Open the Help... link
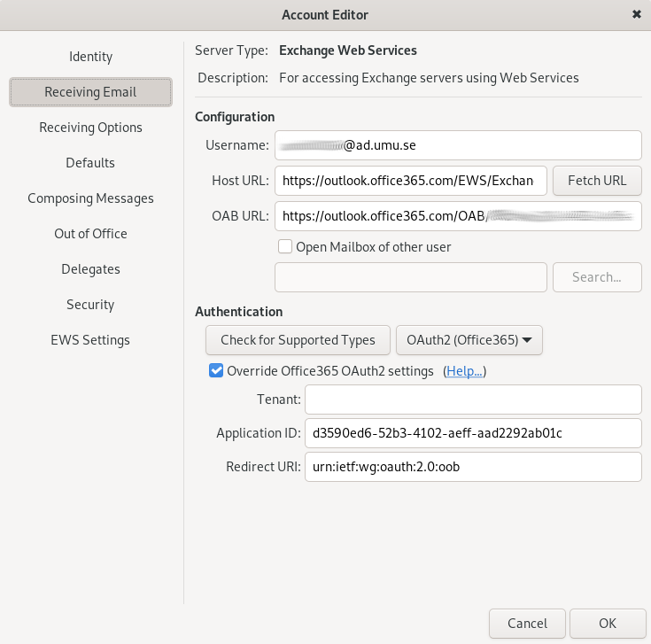The height and width of the screenshot is (644, 651). pyautogui.click(x=464, y=371)
